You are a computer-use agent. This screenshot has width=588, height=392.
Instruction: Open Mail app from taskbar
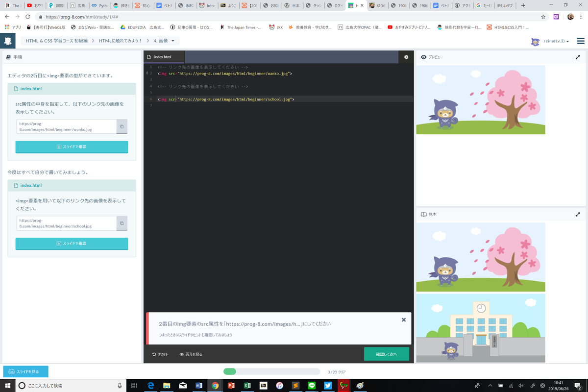tap(183, 386)
